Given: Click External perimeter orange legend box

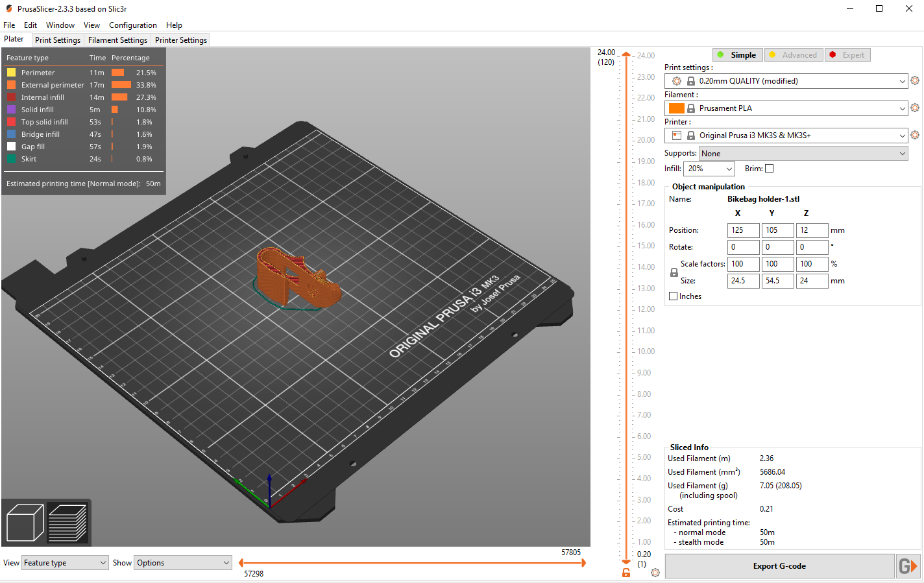Looking at the screenshot, I should 11,85.
